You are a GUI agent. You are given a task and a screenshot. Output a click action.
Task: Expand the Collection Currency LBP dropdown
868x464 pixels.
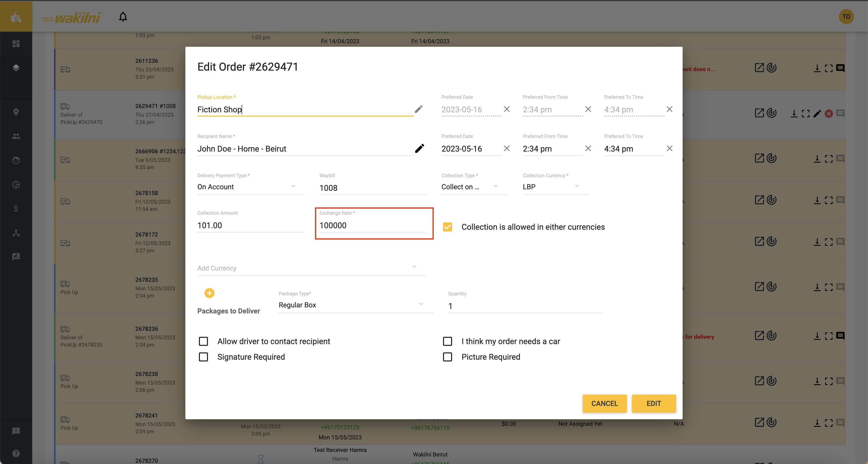(x=555, y=187)
